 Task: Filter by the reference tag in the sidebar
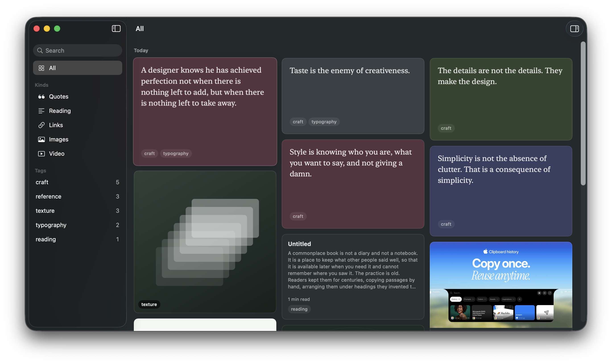[x=78, y=196]
